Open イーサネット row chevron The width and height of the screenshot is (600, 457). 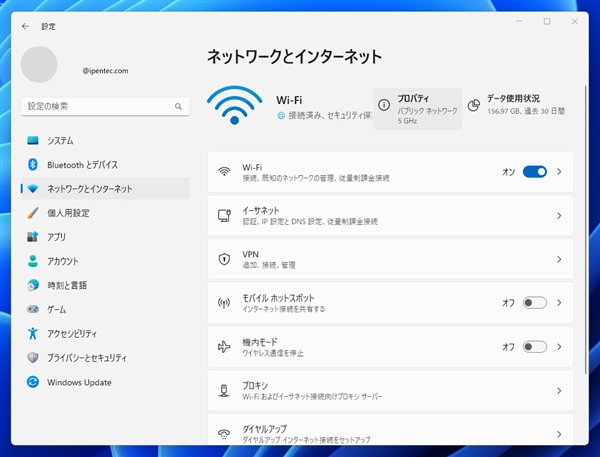click(x=559, y=216)
